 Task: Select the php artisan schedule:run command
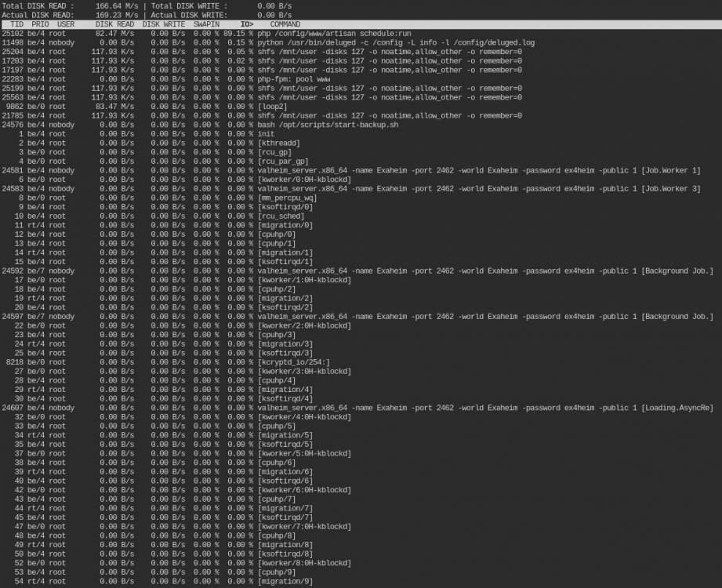coord(334,34)
